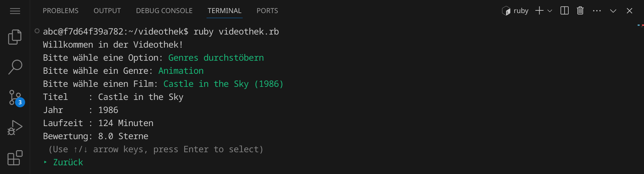Image resolution: width=644 pixels, height=174 pixels.
Task: Close the terminal panel
Action: click(629, 11)
